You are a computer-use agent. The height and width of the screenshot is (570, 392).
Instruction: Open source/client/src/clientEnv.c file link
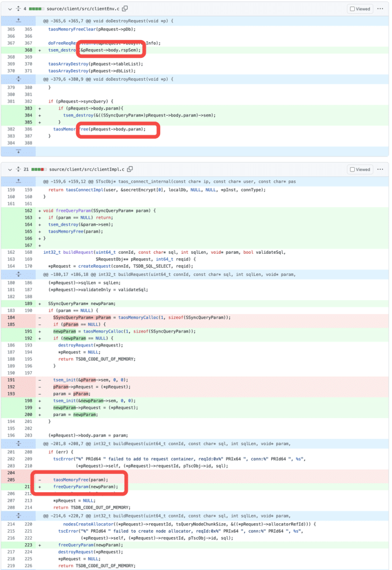click(x=85, y=9)
